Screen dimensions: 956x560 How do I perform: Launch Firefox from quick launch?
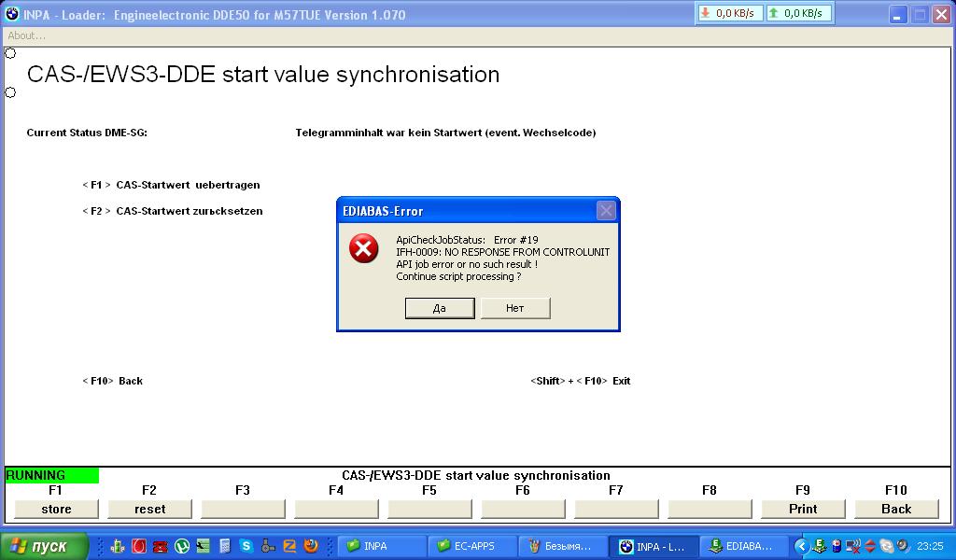pyautogui.click(x=311, y=546)
